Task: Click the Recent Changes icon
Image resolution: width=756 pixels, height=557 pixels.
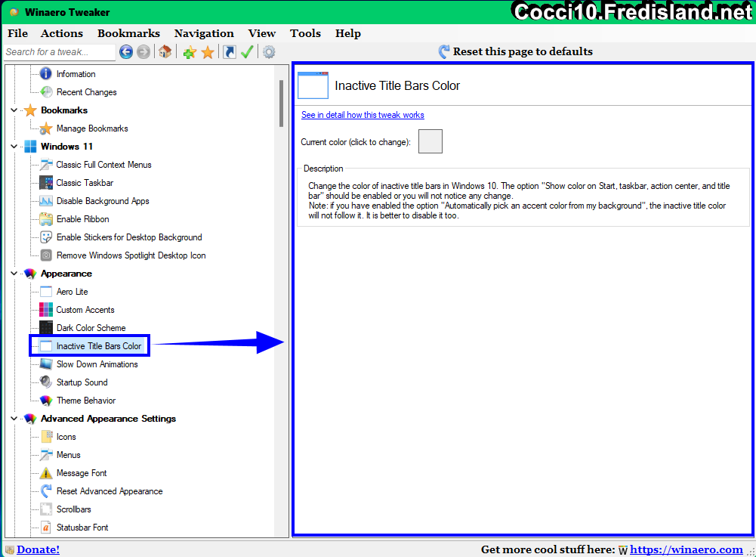Action: 46,91
